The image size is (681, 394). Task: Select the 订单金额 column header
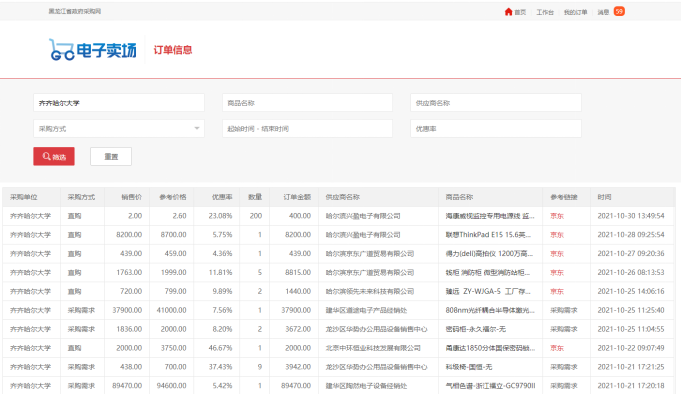pos(297,197)
